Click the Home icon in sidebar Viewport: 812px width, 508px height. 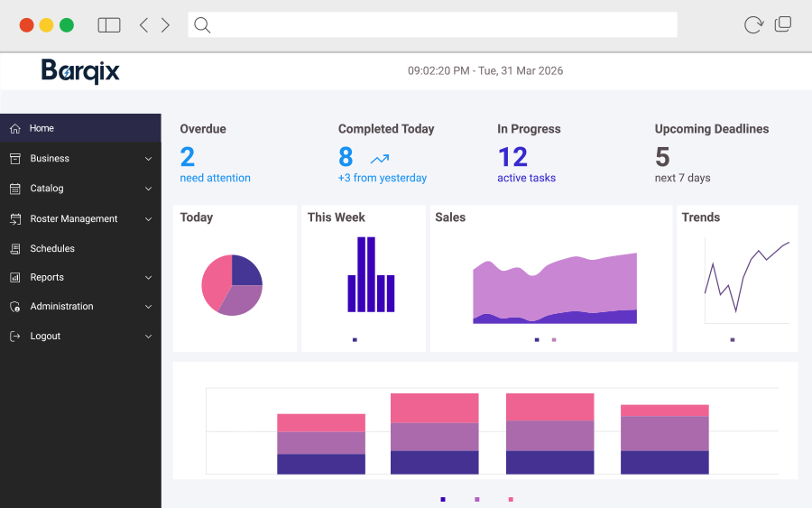[14, 128]
